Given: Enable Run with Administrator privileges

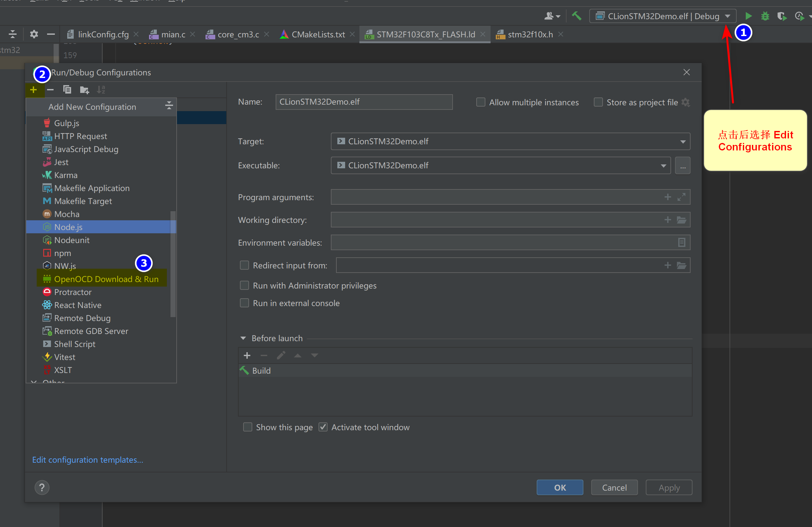Looking at the screenshot, I should click(x=244, y=285).
